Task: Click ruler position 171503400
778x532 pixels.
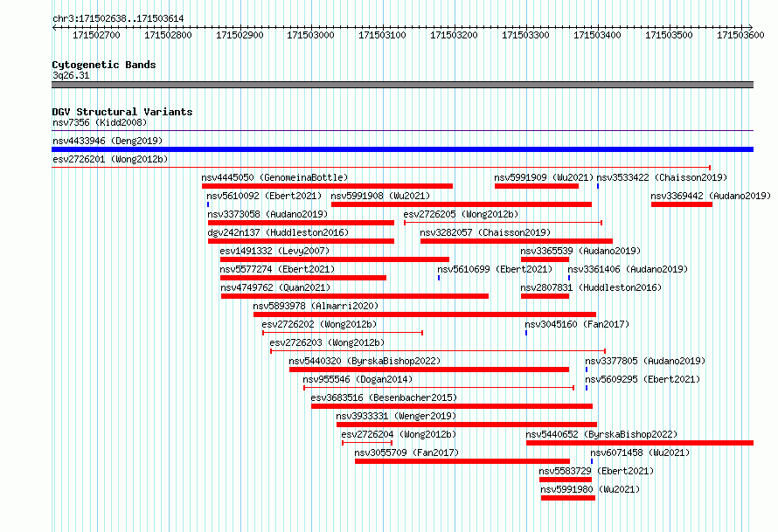Action: [597, 35]
